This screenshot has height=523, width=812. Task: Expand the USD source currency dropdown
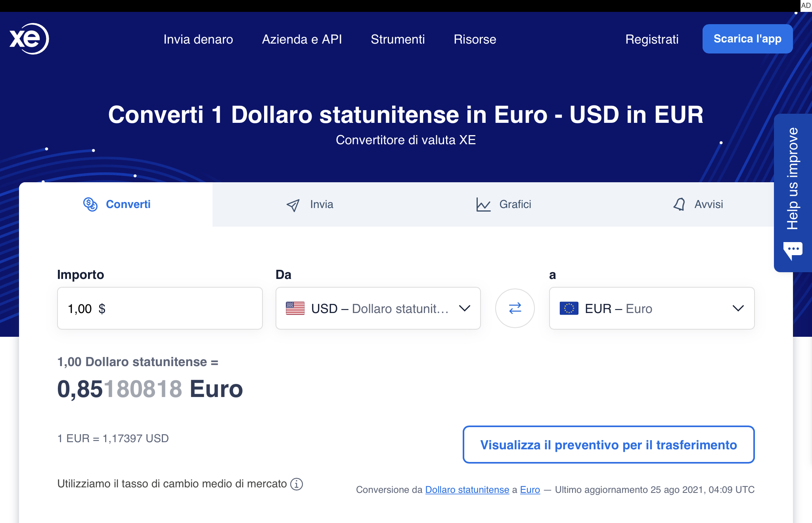click(x=464, y=308)
